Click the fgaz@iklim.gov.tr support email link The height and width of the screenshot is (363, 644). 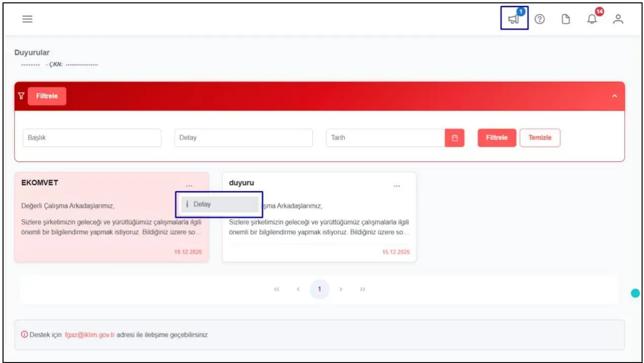[x=90, y=335]
